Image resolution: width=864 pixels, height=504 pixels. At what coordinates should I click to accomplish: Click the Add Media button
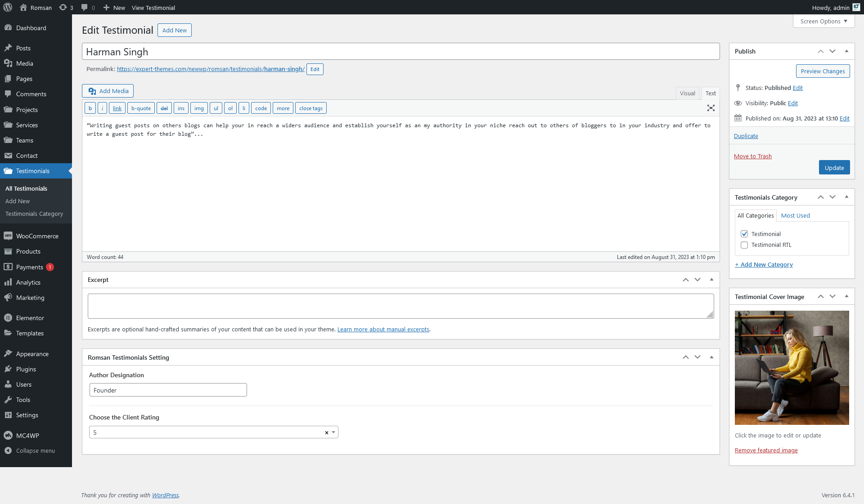108,91
